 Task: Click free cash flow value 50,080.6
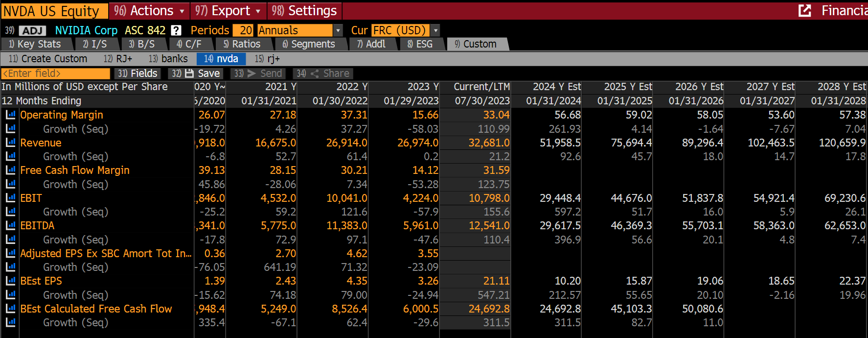(x=703, y=309)
